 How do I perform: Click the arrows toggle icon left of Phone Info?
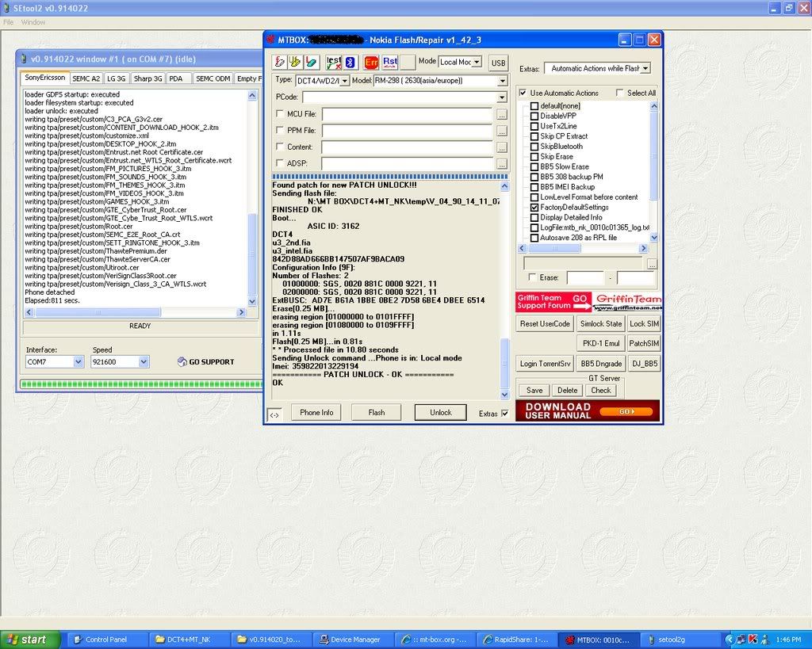click(x=274, y=414)
